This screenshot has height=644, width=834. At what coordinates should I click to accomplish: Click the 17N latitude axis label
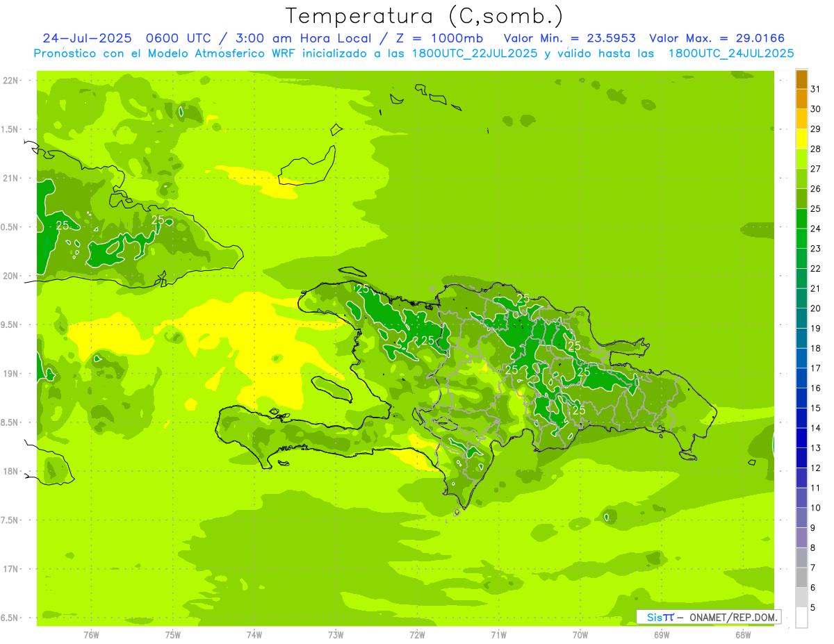pyautogui.click(x=11, y=569)
